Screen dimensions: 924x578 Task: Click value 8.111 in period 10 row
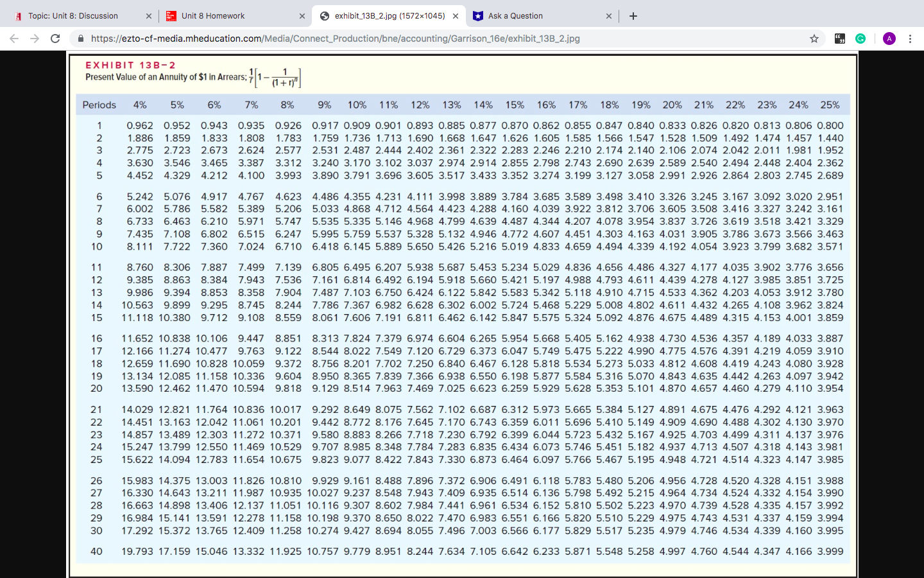pos(140,247)
